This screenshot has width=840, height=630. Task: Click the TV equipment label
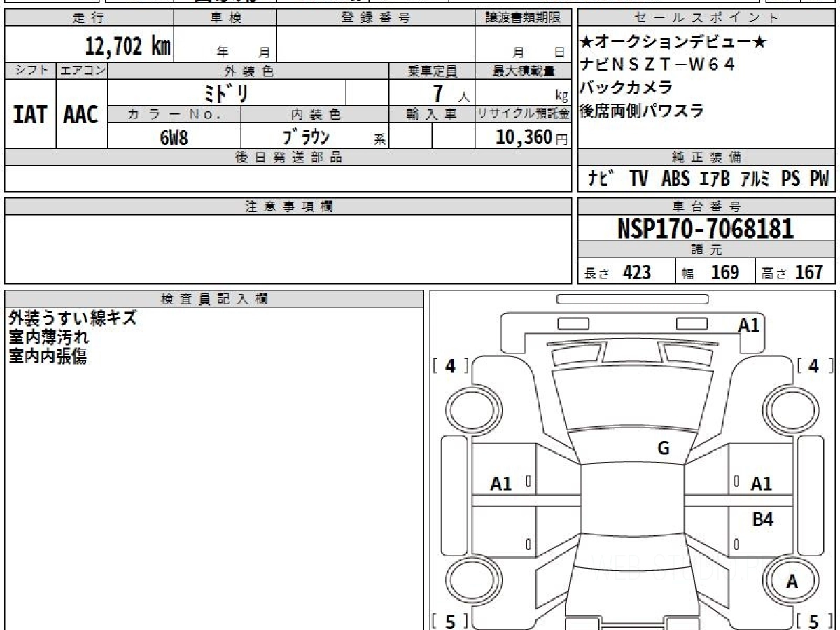tap(638, 178)
